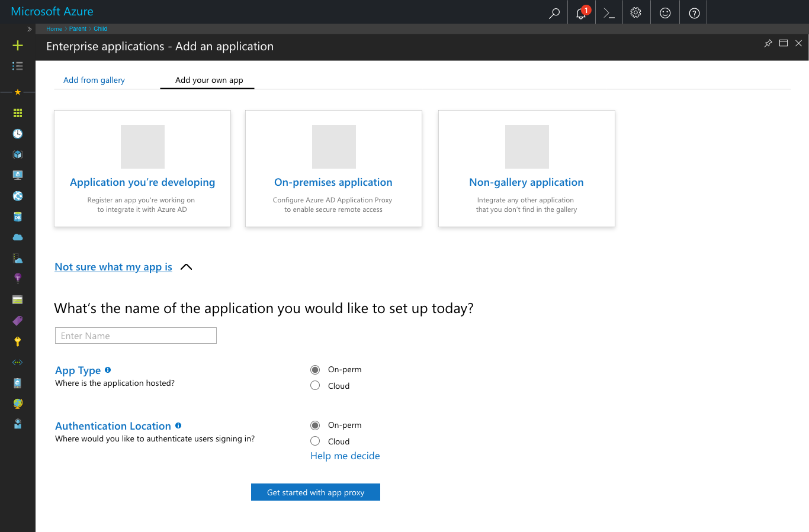Open the yellow key sidebar icon
The height and width of the screenshot is (532, 809).
[x=18, y=341]
